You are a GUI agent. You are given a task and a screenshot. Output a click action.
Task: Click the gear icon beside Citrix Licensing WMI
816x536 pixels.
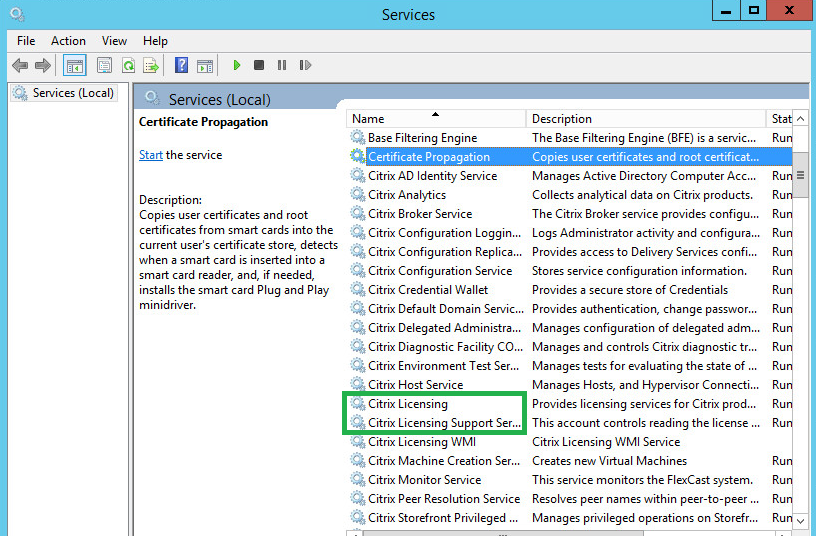click(x=358, y=442)
